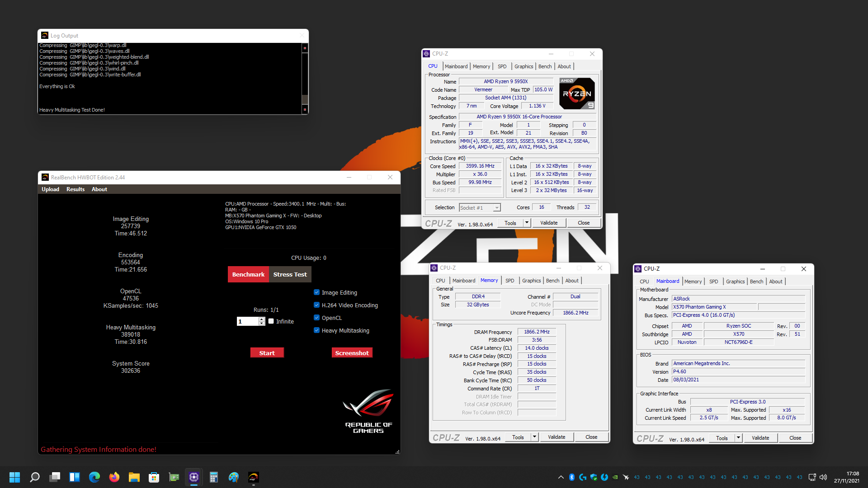Click the red Benchmark button
Viewport: 868px width, 488px height.
tap(248, 274)
